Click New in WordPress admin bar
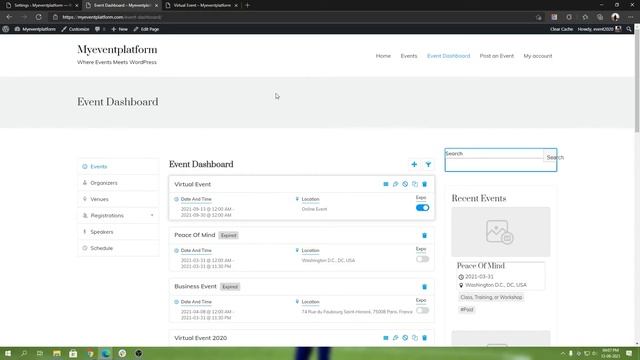 [120, 29]
